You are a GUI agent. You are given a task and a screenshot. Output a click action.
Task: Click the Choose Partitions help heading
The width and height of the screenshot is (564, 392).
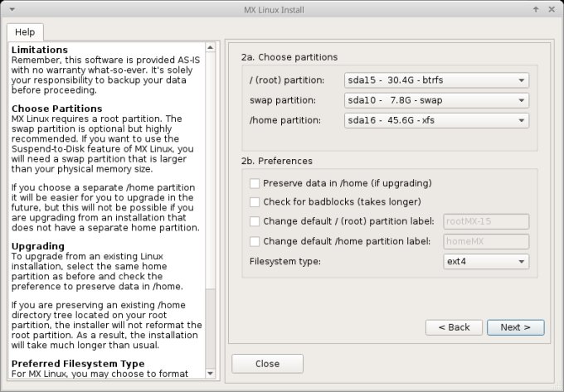coord(57,109)
